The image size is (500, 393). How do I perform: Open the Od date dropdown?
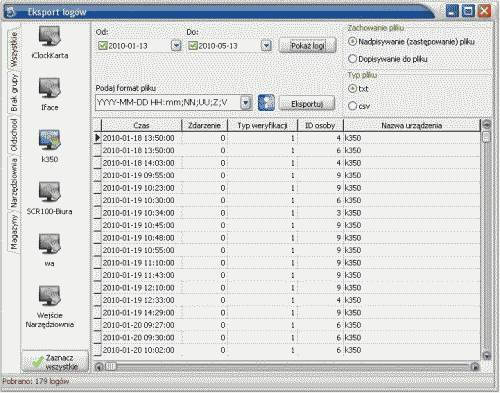click(x=176, y=45)
